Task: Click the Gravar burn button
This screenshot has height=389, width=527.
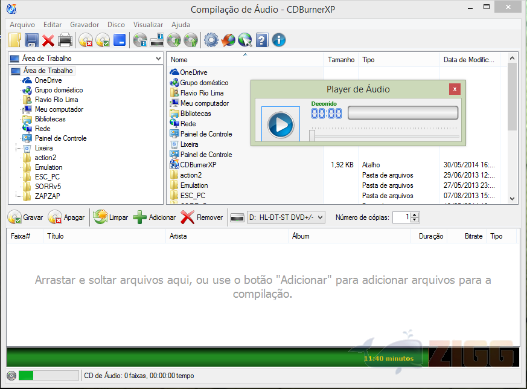Action: click(26, 218)
